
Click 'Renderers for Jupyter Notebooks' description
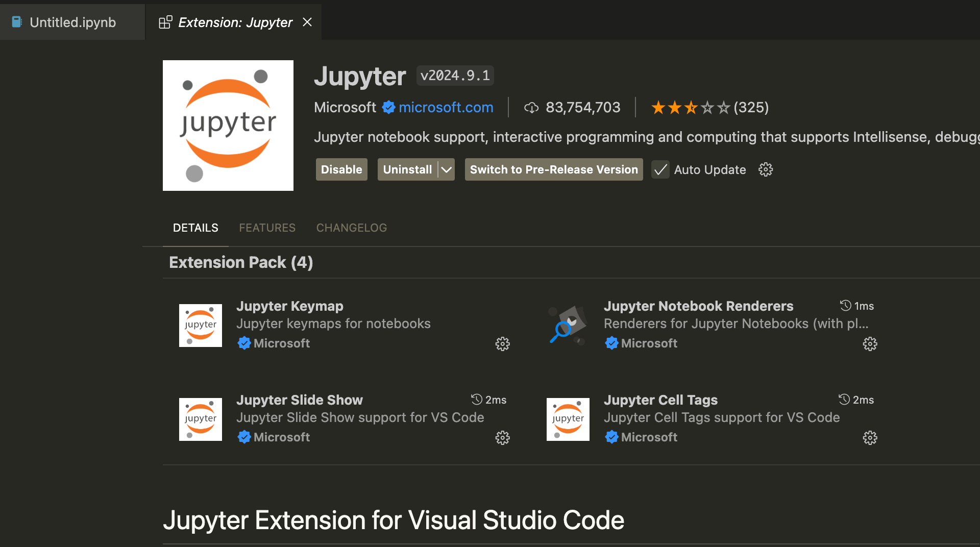click(736, 324)
